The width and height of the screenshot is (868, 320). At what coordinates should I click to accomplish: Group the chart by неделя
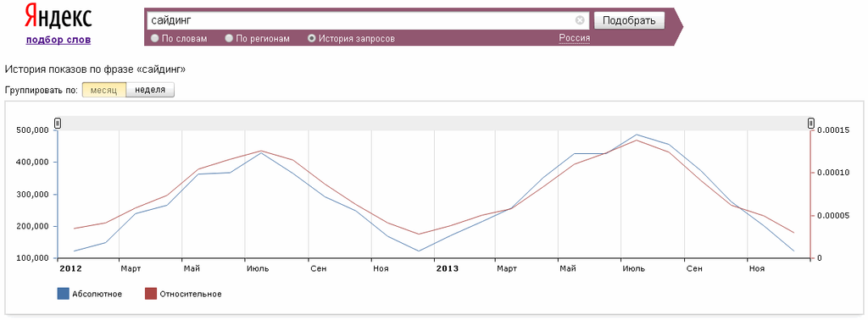click(x=150, y=90)
